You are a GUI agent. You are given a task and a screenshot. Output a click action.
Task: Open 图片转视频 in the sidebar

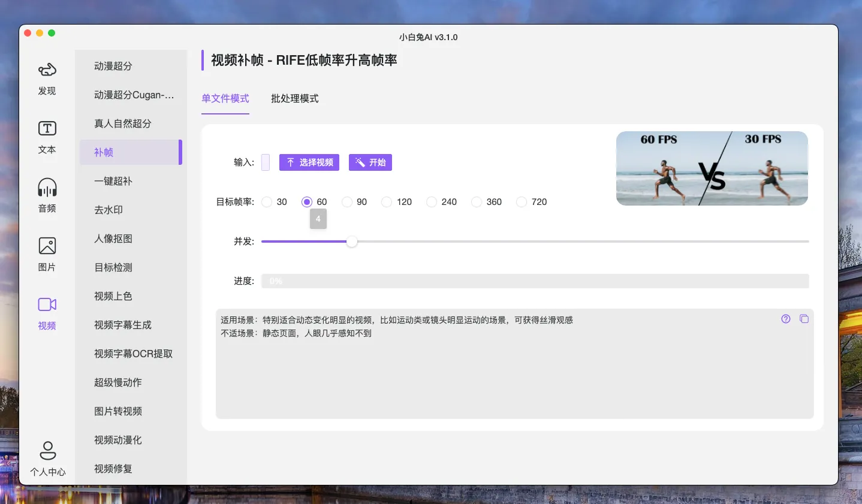point(131,411)
